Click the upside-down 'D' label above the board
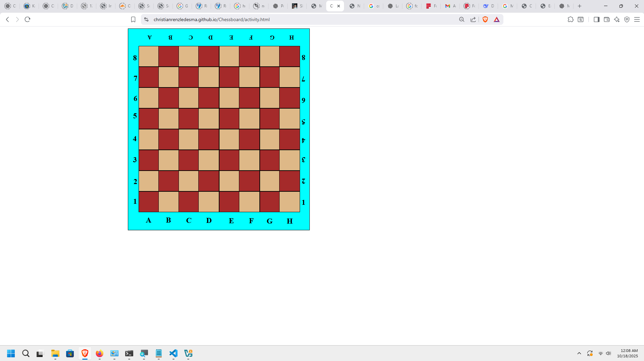 [x=211, y=38]
